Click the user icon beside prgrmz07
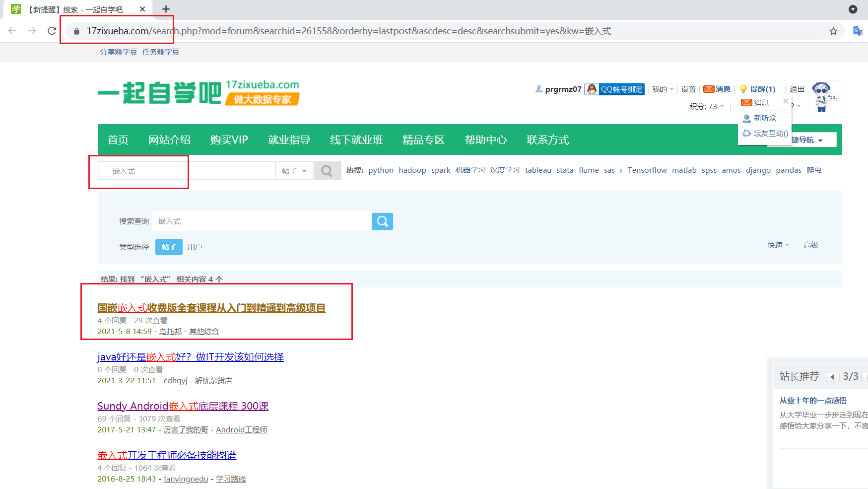The height and width of the screenshot is (489, 868). [x=539, y=89]
